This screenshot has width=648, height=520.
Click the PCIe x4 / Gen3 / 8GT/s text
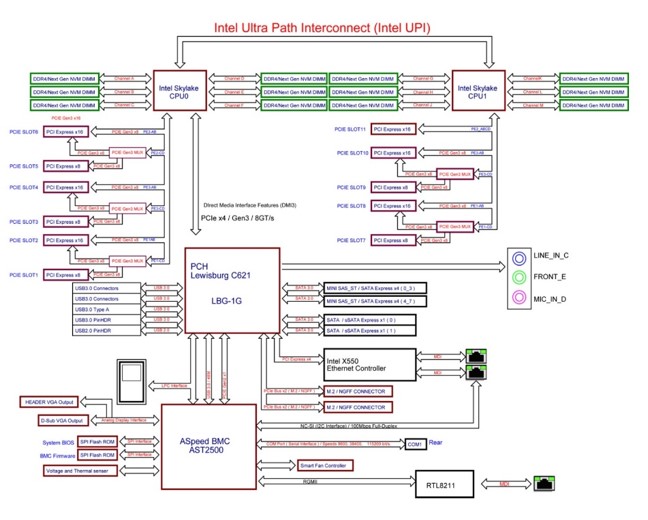237,218
